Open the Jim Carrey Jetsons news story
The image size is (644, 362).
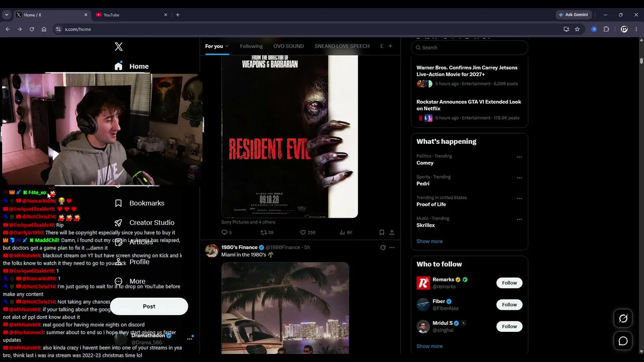point(469,75)
